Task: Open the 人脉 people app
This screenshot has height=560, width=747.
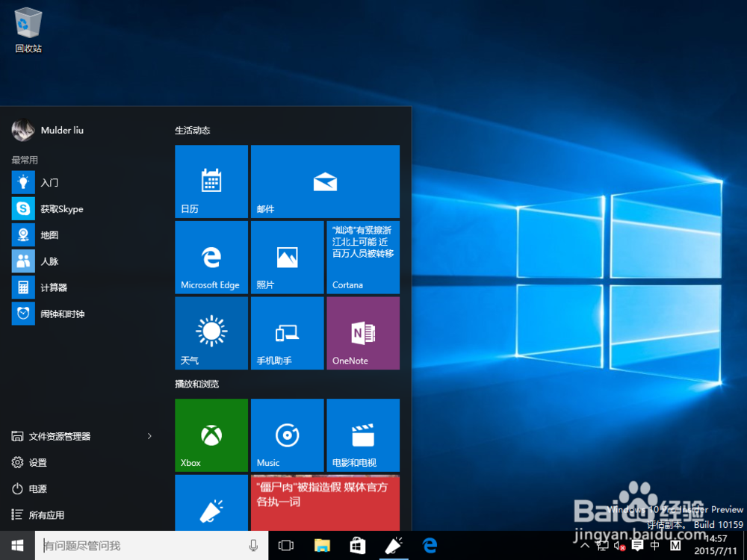Action: [86, 261]
